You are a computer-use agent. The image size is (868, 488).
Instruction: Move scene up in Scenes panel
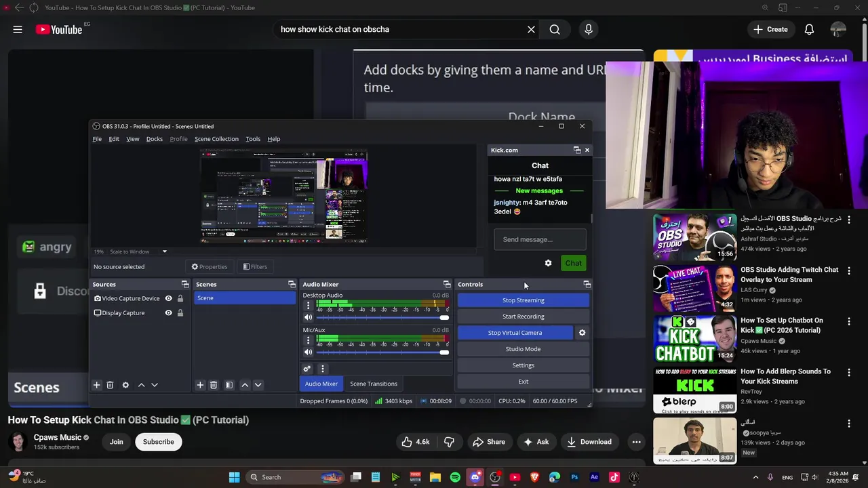245,385
